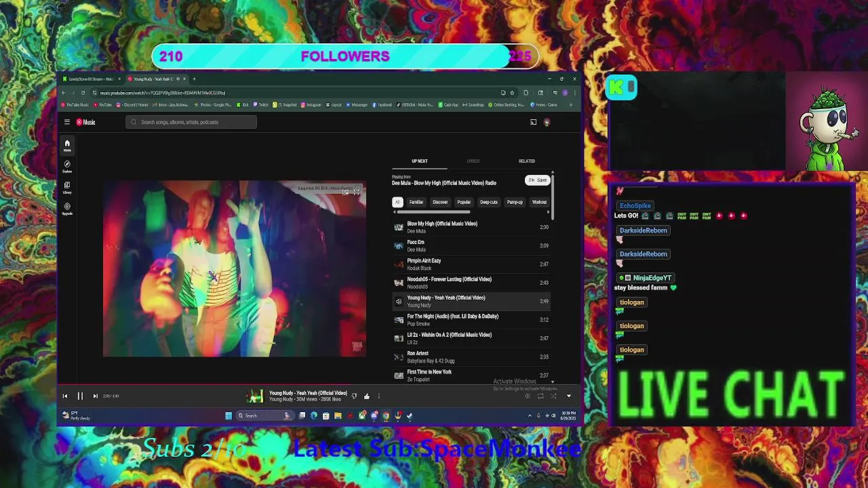Play Lil Zz Wishin On A 2
Viewport: 868px width, 488px height.
point(472,338)
